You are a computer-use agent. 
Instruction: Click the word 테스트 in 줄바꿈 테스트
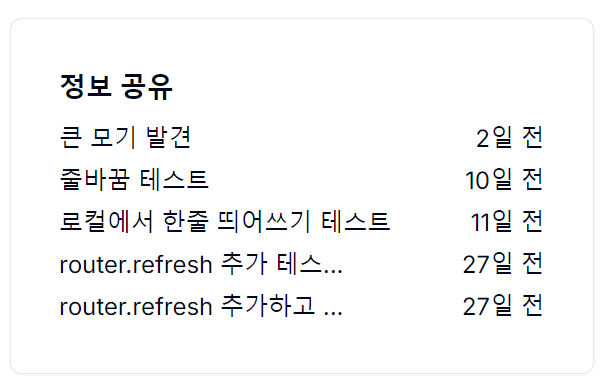tap(174, 180)
